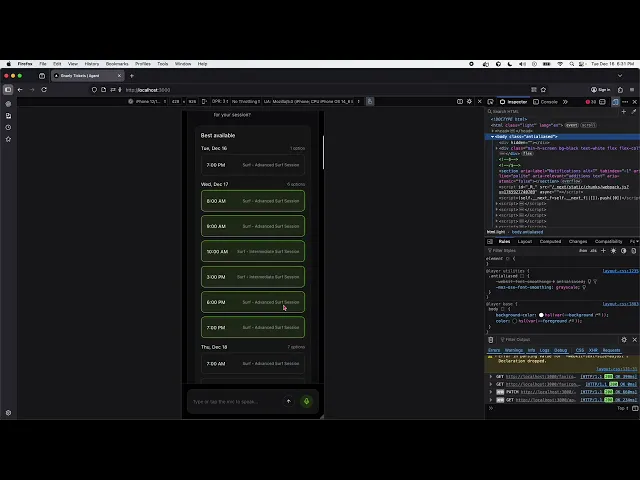Toggle the Errors console filter
Image resolution: width=640 pixels, height=480 pixels.
tap(494, 350)
